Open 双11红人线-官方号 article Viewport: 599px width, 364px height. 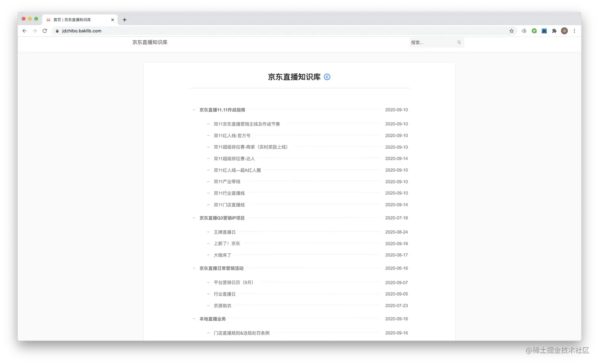pos(232,136)
